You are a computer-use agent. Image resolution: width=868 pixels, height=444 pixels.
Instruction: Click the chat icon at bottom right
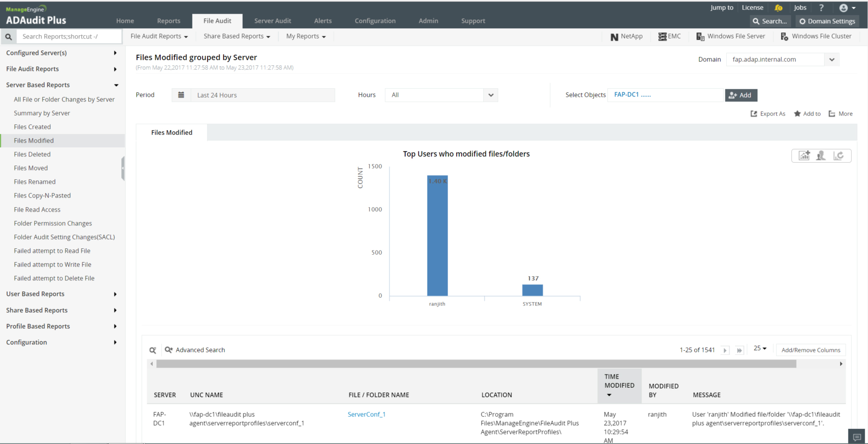[x=857, y=437]
